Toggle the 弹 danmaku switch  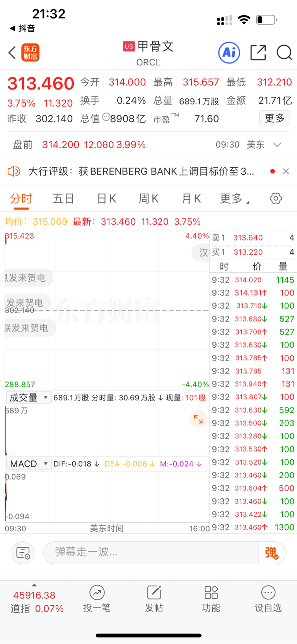(x=272, y=553)
